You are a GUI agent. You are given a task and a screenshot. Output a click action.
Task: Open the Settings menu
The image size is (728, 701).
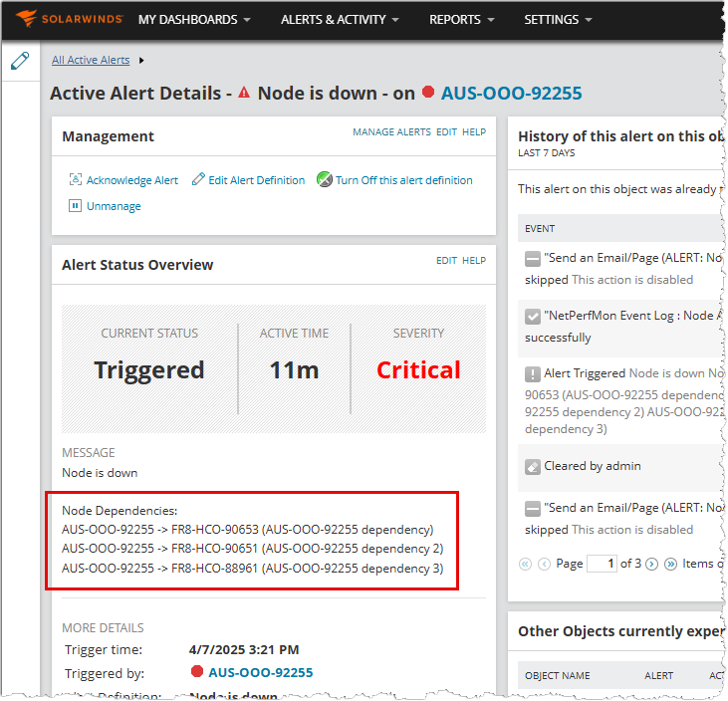(x=558, y=20)
